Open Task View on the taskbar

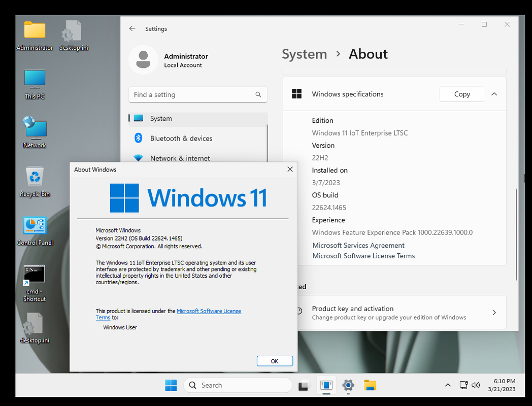[x=304, y=385]
